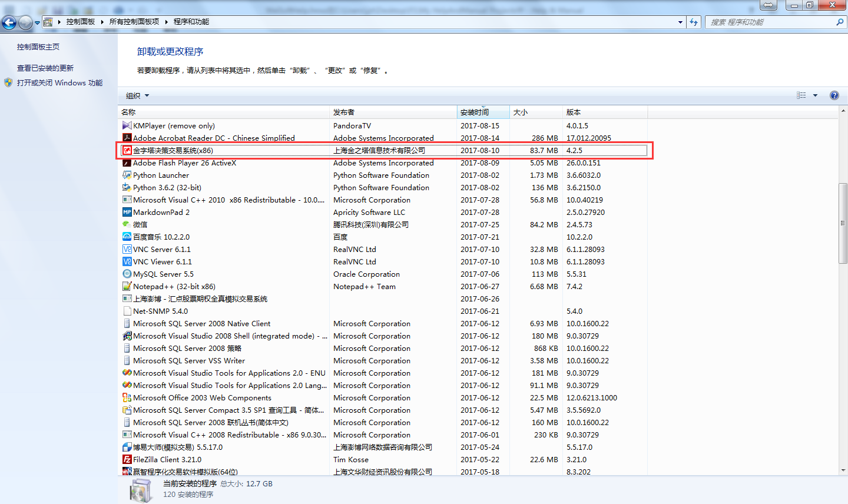Click in the 搜索 程序和功能 search box
Image resolution: width=848 pixels, height=504 pixels.
(770, 22)
